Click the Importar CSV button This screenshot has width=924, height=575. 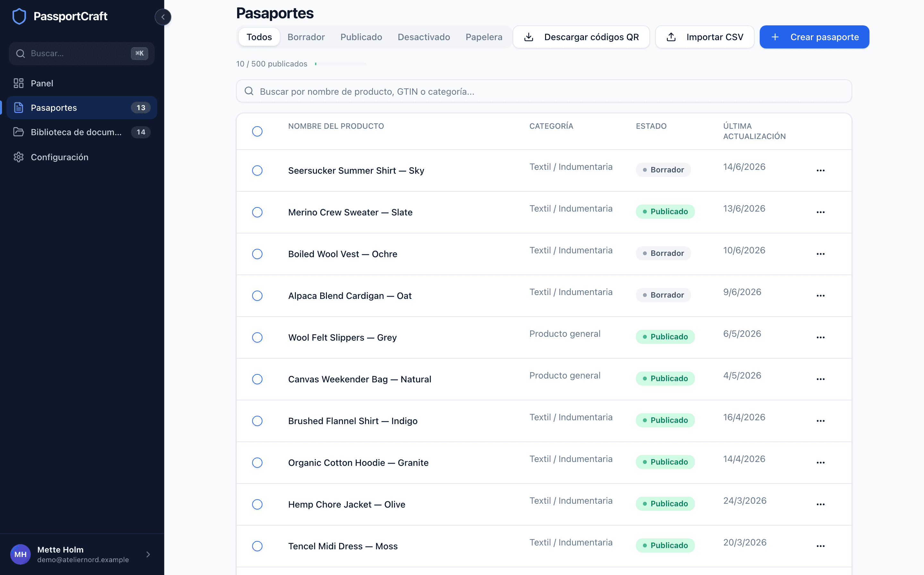pyautogui.click(x=705, y=37)
